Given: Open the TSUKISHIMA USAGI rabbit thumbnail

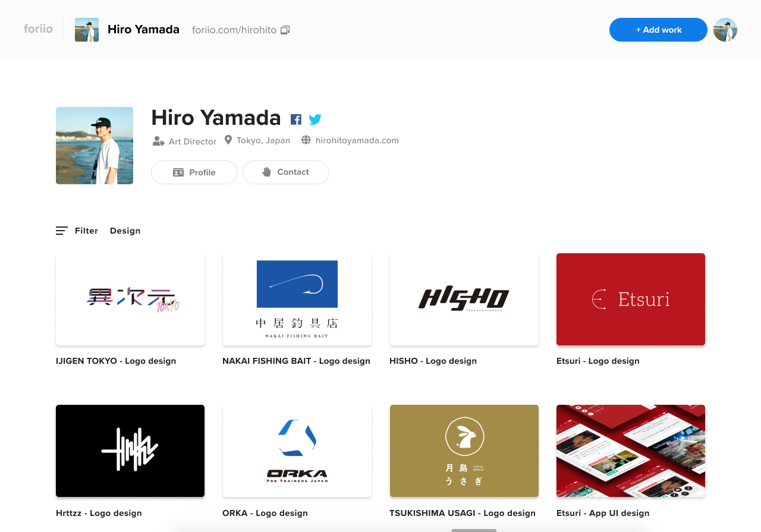Looking at the screenshot, I should (464, 451).
